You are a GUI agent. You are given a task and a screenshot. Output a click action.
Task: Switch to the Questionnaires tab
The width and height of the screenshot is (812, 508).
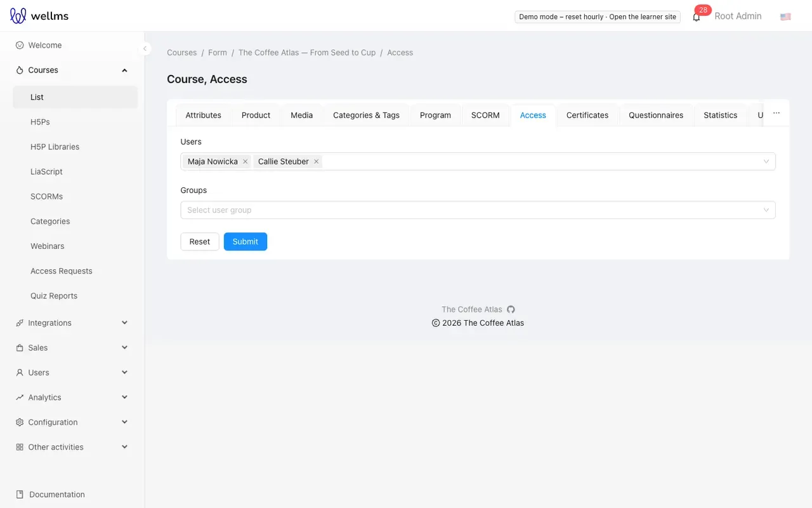point(656,115)
